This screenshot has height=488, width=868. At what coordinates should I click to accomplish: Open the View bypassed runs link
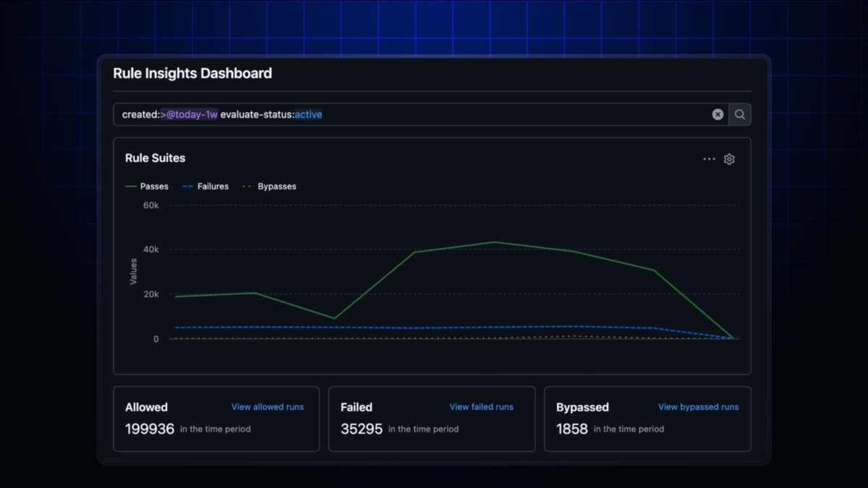click(x=698, y=407)
